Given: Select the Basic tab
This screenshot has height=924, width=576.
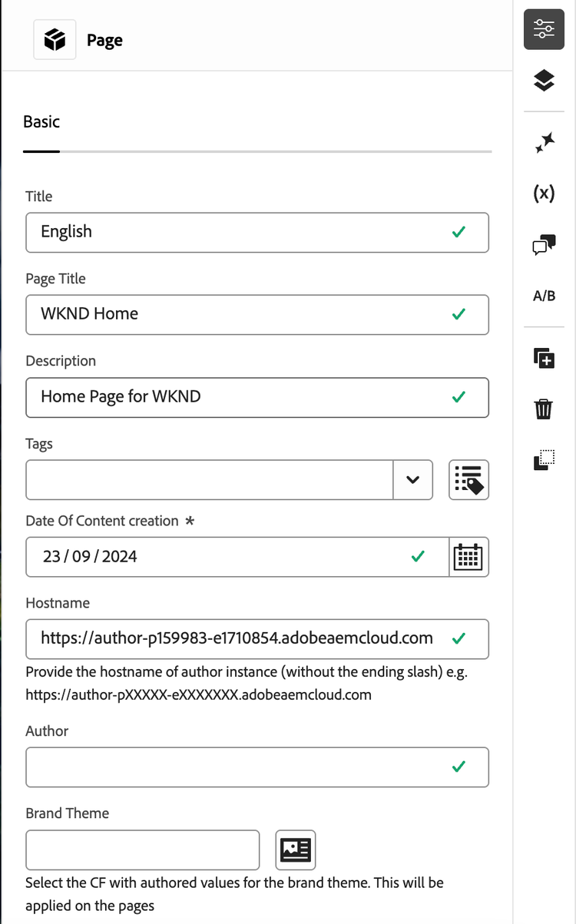Looking at the screenshot, I should [x=41, y=122].
